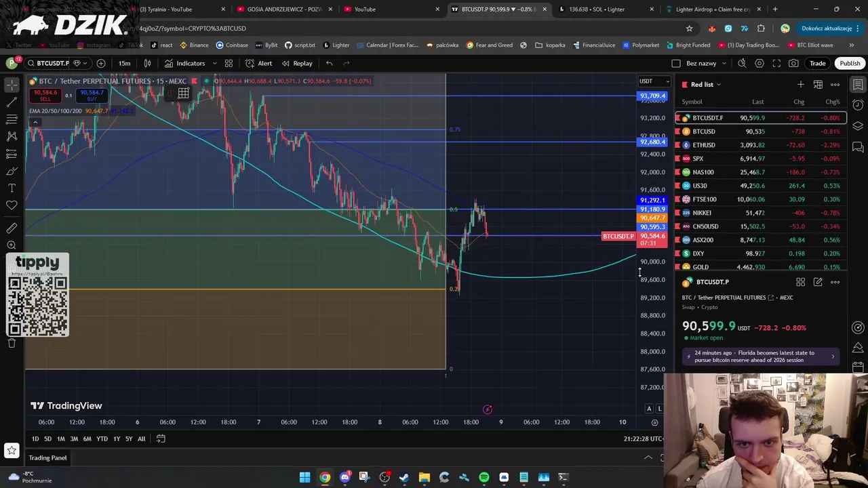868x488 pixels.
Task: Click the undo arrow in top toolbar
Action: [x=329, y=63]
